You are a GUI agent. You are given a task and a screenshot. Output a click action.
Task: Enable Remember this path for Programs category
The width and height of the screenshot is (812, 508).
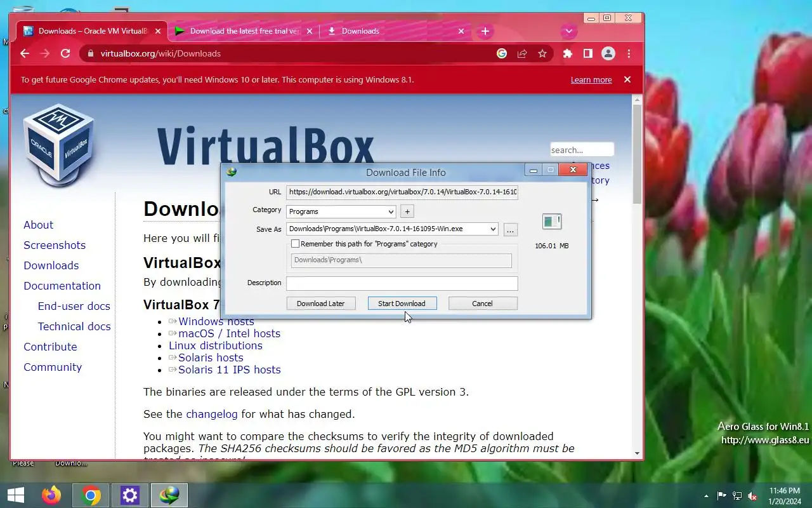click(x=295, y=244)
